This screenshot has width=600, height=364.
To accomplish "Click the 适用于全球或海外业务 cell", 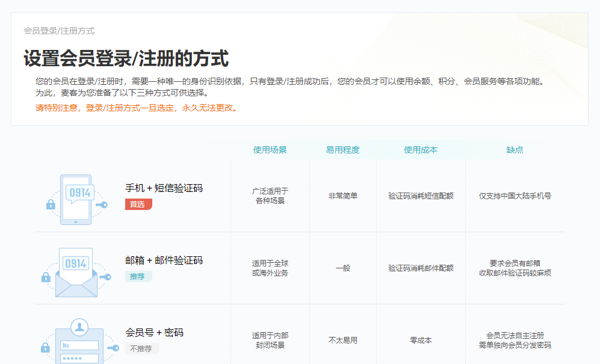I will tap(270, 268).
